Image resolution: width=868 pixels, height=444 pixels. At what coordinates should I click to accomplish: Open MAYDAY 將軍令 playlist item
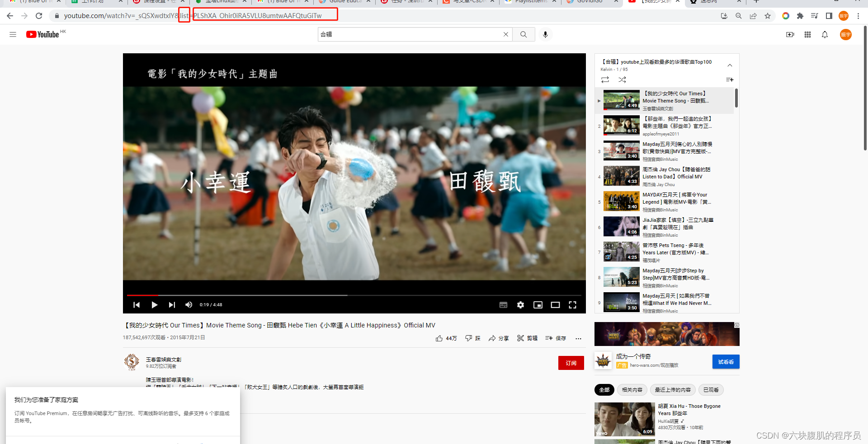tap(665, 202)
